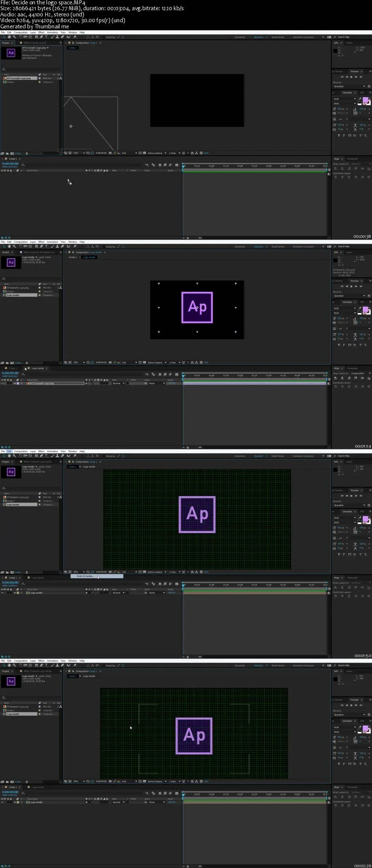
Task: Select the Clone Stamp tool in the 00:01:50 frame
Action: coord(57,456)
